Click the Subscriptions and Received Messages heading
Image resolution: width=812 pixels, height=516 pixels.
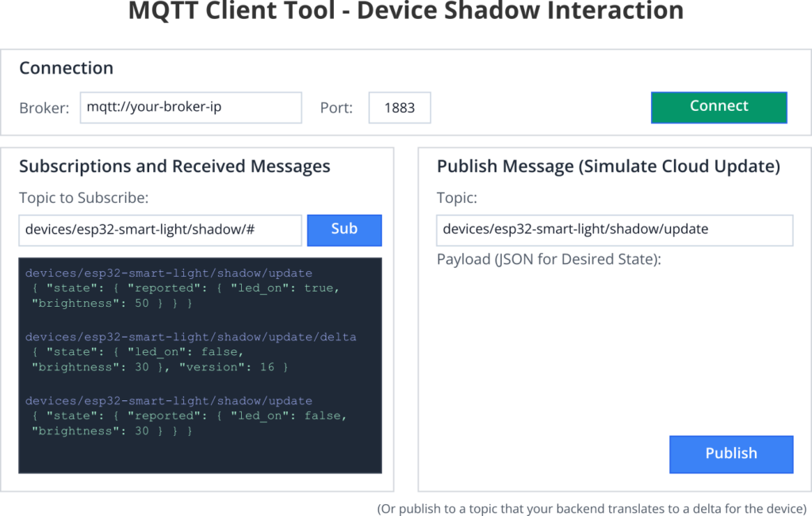point(174,166)
